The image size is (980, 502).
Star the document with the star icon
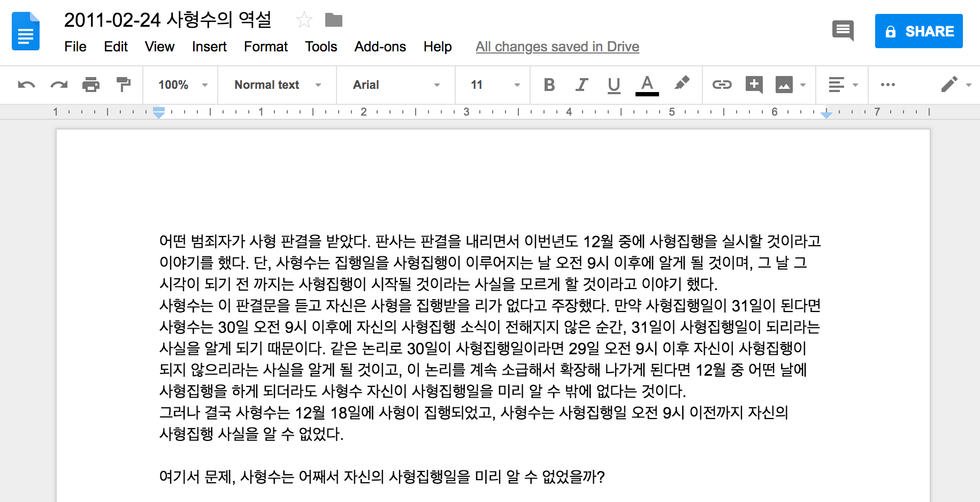click(305, 20)
